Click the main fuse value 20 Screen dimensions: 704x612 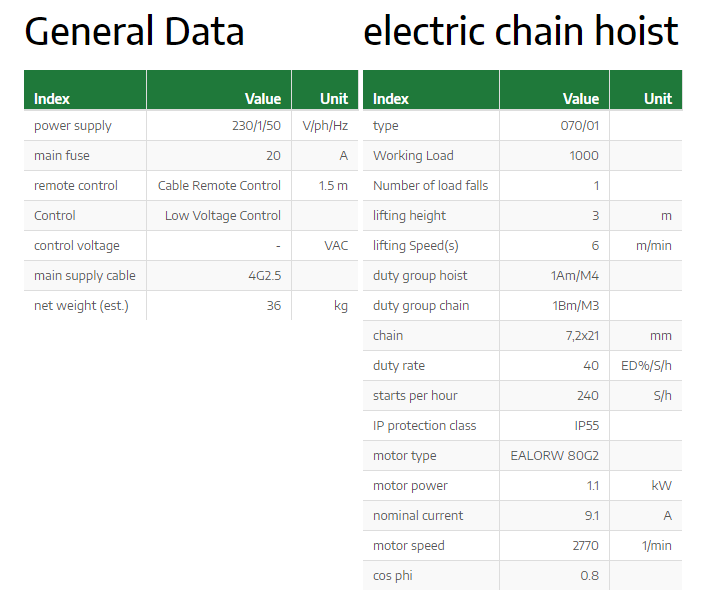pos(273,156)
